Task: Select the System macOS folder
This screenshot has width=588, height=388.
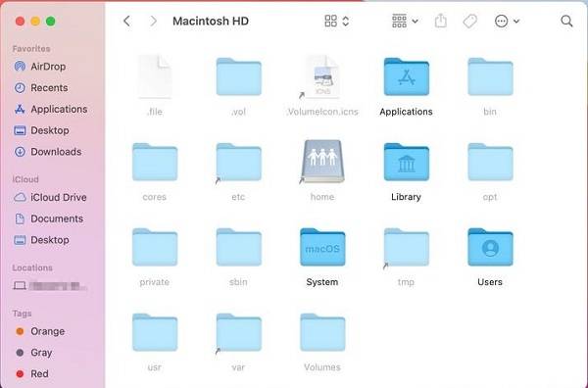Action: [x=322, y=247]
